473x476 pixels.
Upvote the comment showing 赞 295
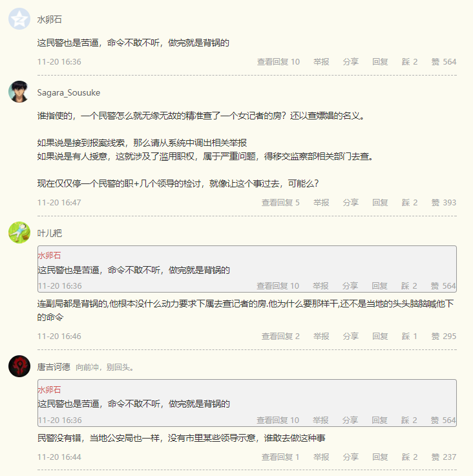click(444, 336)
